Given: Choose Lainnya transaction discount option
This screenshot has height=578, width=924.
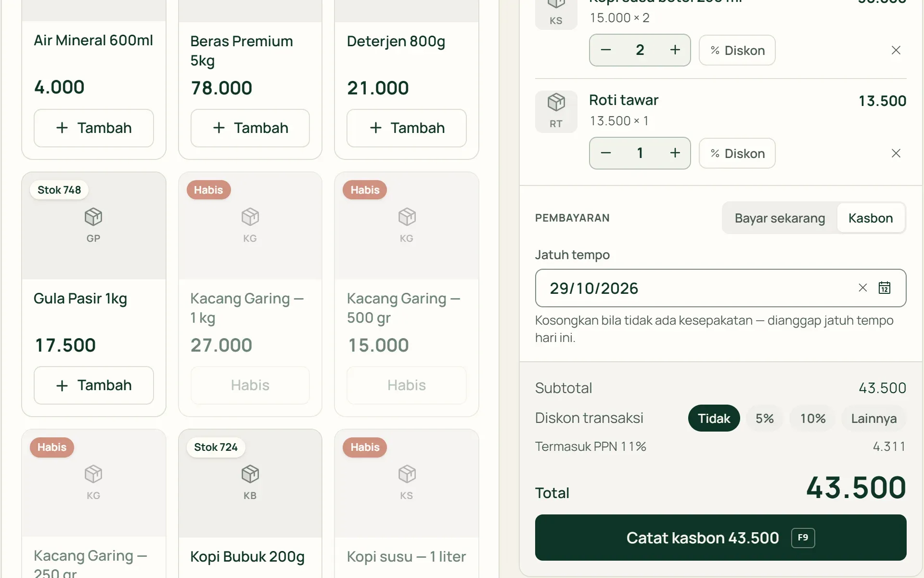Looking at the screenshot, I should click(x=873, y=418).
